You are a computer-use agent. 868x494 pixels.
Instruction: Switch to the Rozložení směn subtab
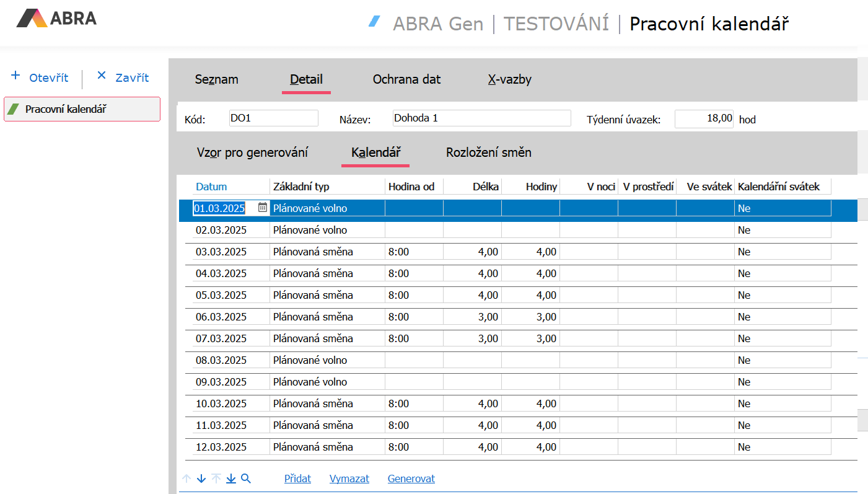coord(488,152)
